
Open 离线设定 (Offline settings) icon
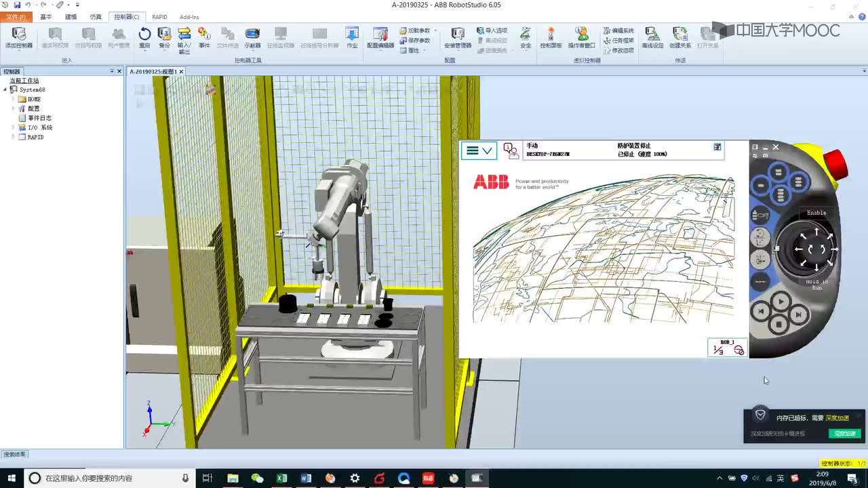pyautogui.click(x=652, y=38)
